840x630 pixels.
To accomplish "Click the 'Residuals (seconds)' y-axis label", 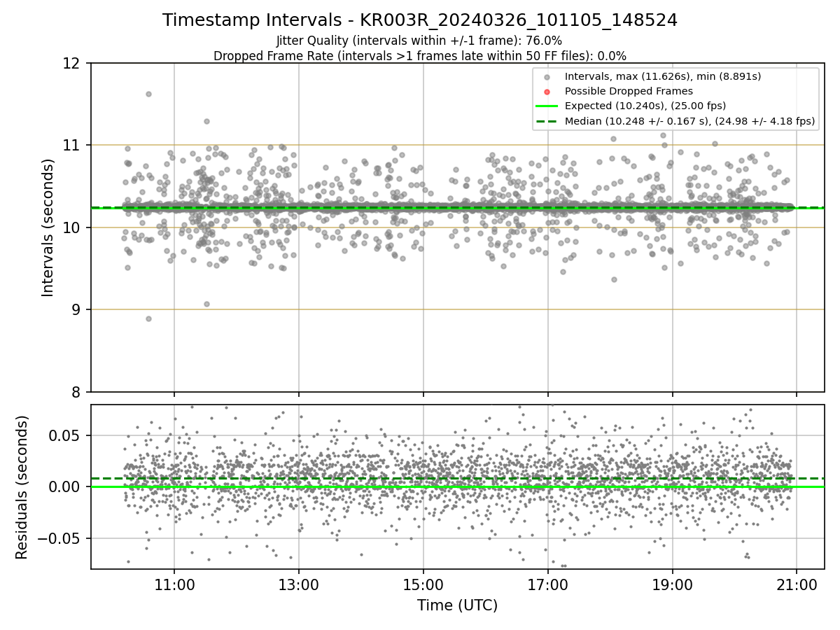I will point(22,487).
